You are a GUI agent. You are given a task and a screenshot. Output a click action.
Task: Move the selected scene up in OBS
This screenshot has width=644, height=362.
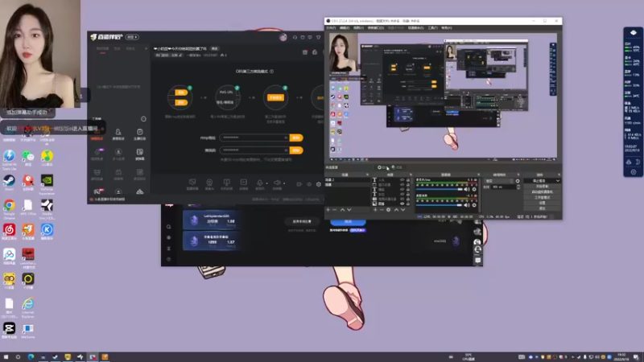click(342, 210)
